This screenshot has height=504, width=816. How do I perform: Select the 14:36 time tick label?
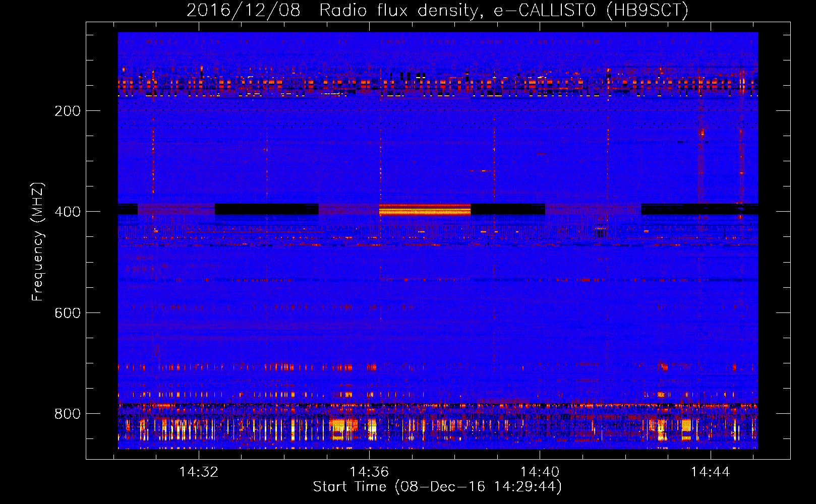[369, 472]
